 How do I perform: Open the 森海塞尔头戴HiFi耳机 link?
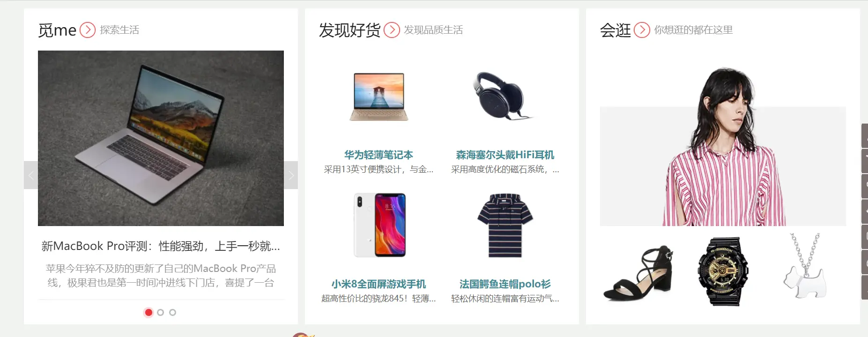pyautogui.click(x=505, y=155)
